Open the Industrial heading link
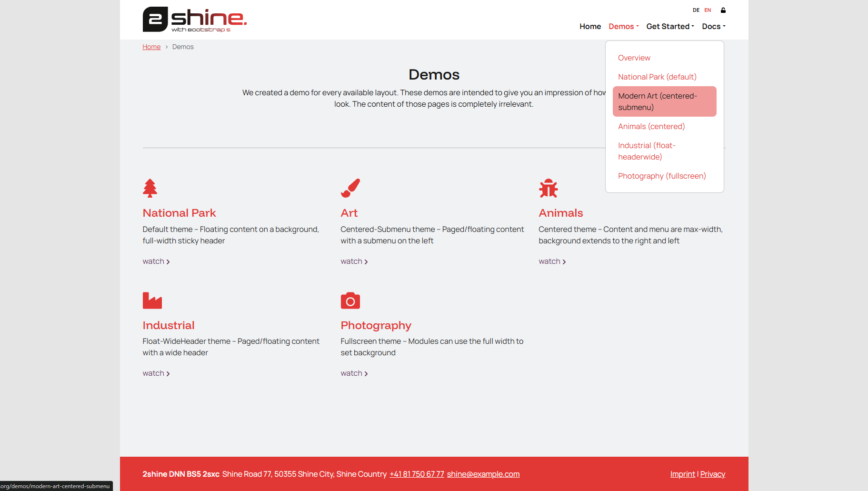This screenshot has height=491, width=868. (169, 325)
